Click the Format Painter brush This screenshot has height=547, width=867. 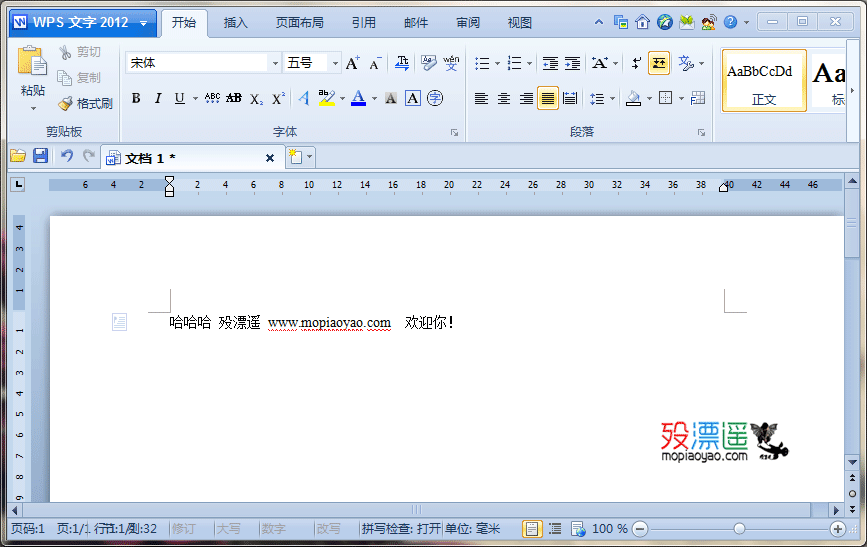65,103
